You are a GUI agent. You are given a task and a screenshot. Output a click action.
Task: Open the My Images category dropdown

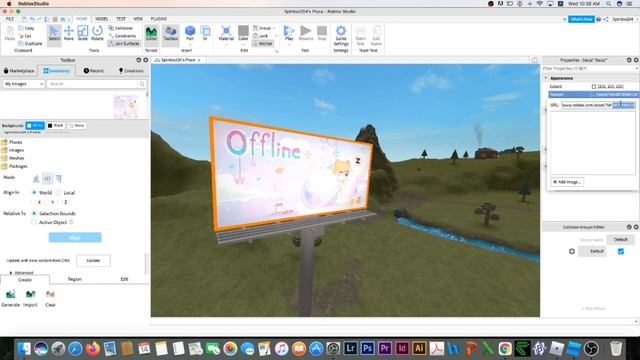pos(24,84)
